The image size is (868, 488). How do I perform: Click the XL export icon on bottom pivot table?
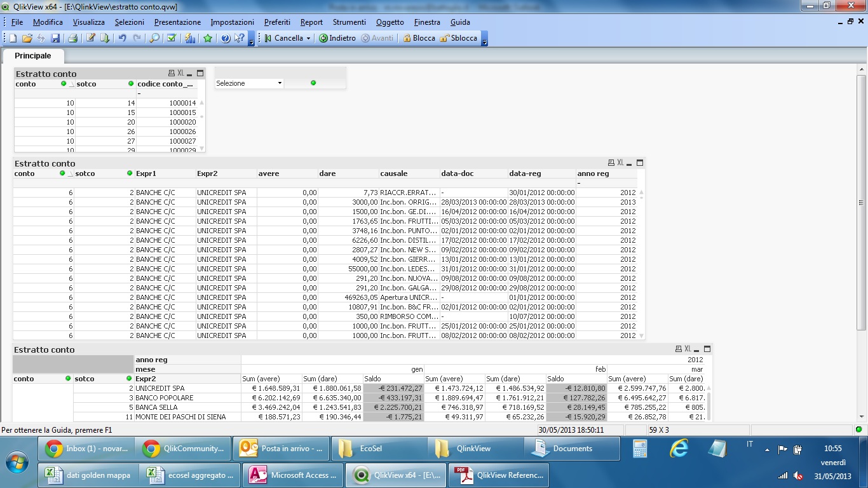(688, 349)
